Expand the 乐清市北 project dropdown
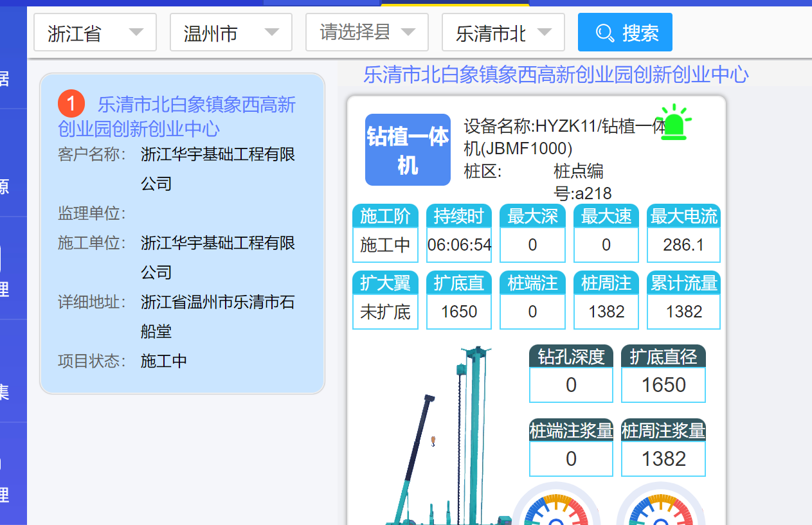 pos(503,33)
